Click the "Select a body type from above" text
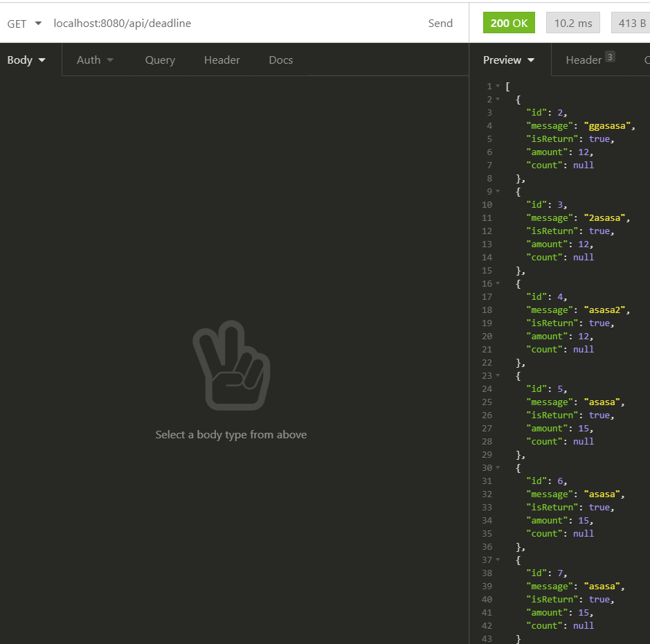 (231, 435)
